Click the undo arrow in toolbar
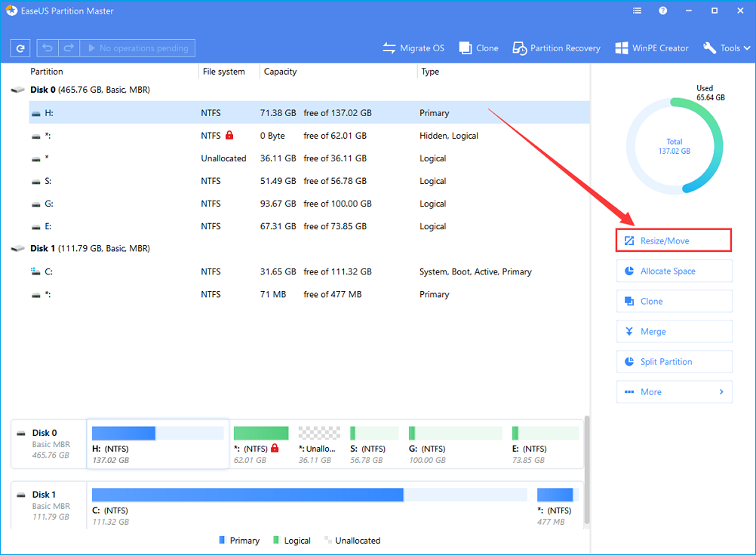This screenshot has width=756, height=555. 48,48
